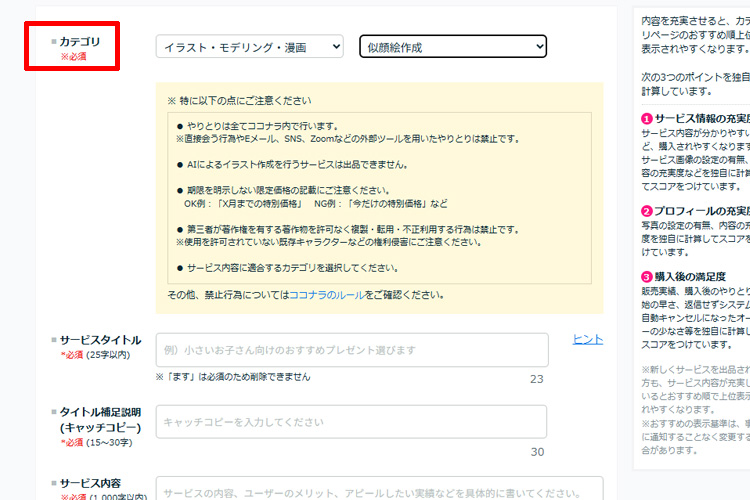The height and width of the screenshot is (500, 750).
Task: Expand the 似顔絵作成 subcategory dropdown
Action: 453,47
